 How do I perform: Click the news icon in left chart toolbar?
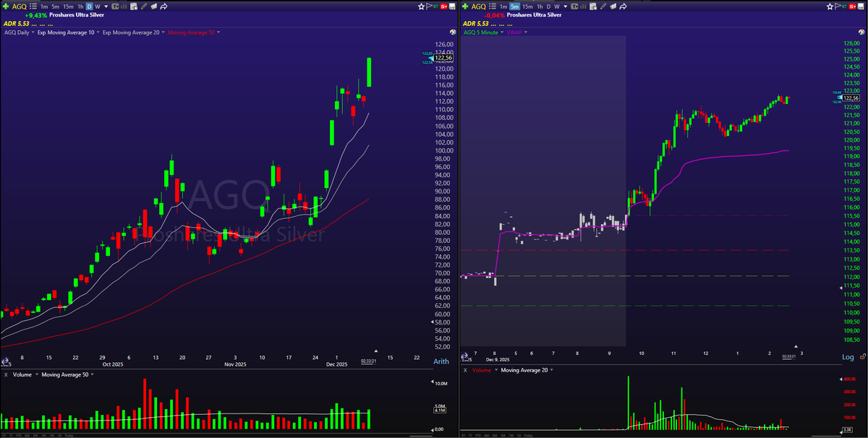point(153,7)
